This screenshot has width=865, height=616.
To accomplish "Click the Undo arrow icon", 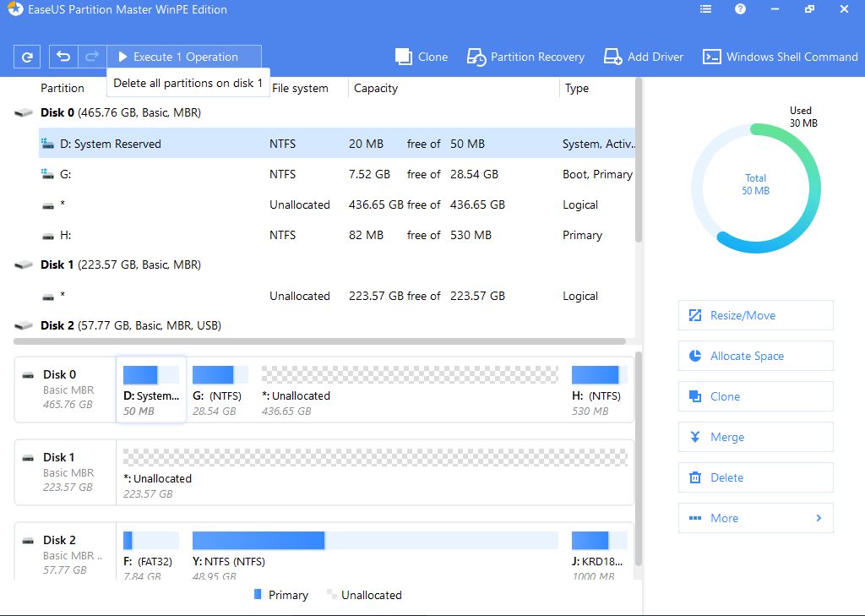I will point(63,57).
